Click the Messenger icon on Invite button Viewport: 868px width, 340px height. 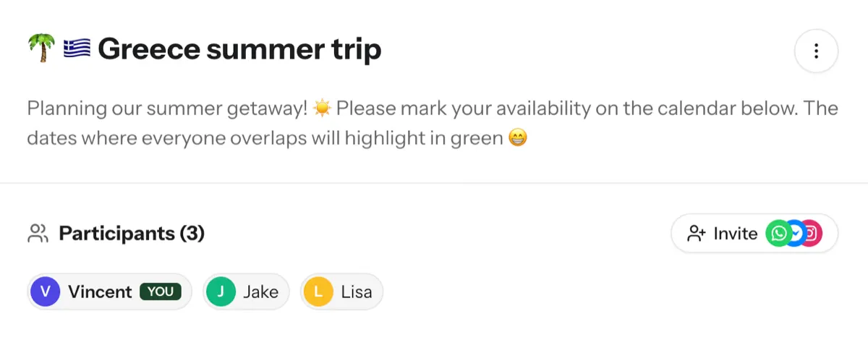[x=796, y=234]
